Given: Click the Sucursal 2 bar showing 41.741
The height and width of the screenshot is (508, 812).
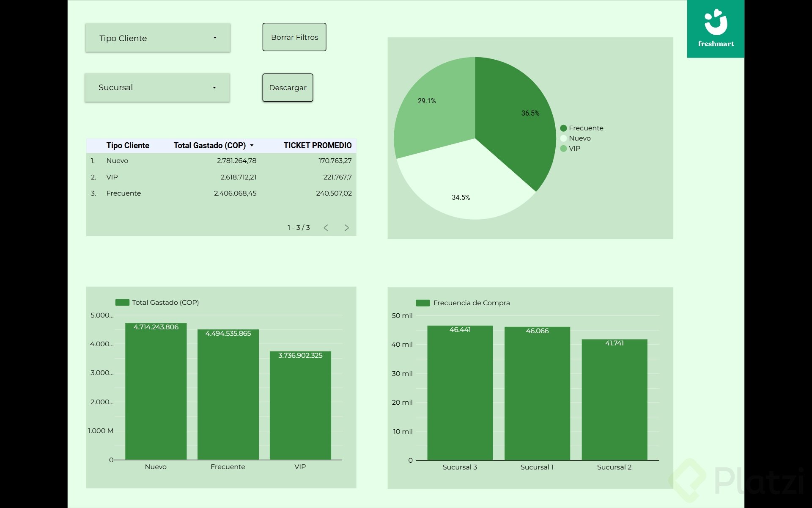Looking at the screenshot, I should pos(614,400).
